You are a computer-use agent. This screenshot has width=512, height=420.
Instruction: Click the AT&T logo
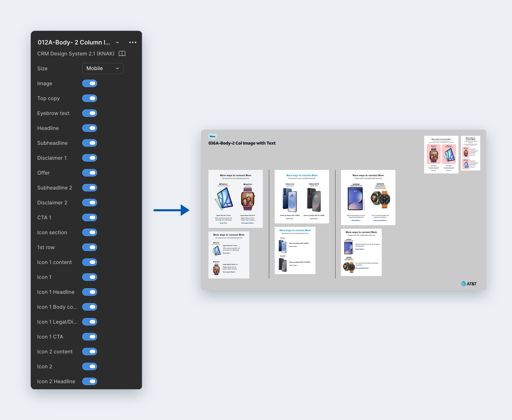[x=469, y=284]
